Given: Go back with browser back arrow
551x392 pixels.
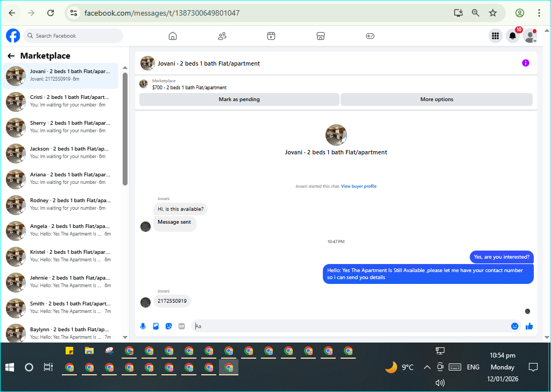Looking at the screenshot, I should click(12, 13).
